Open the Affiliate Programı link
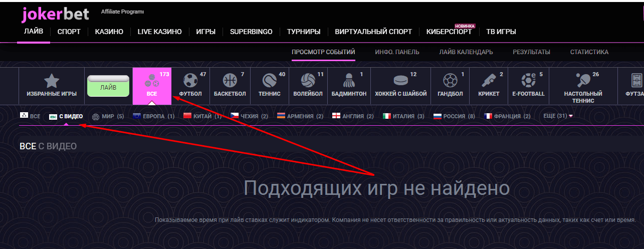Viewport: 644px width, 249px height. [x=122, y=11]
